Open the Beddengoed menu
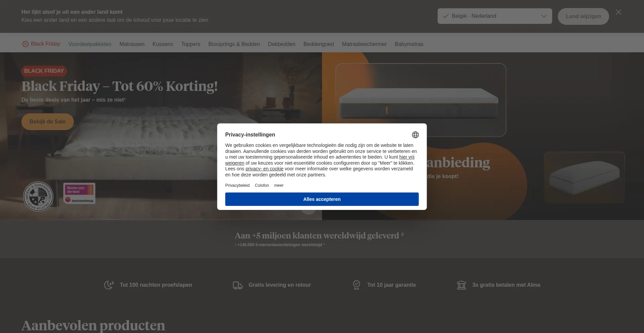 (x=319, y=44)
